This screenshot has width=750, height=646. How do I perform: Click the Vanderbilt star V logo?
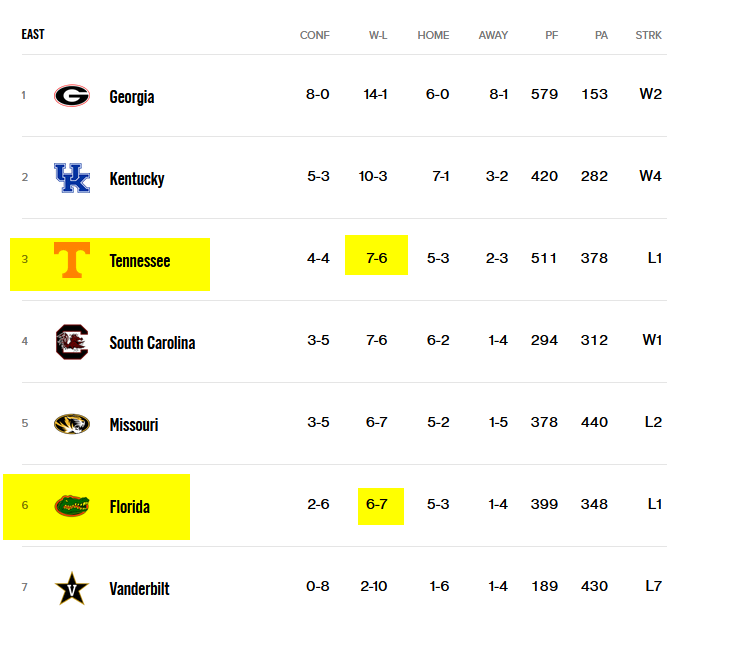pos(72,588)
